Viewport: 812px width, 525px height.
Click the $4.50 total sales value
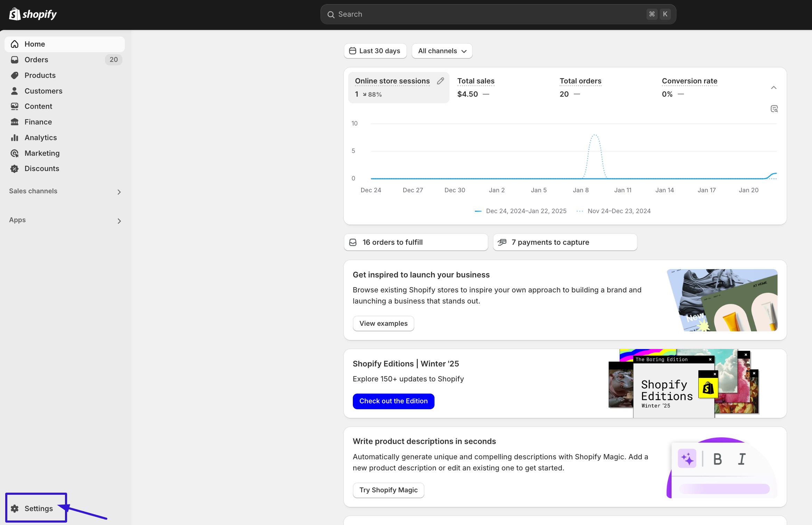point(468,94)
